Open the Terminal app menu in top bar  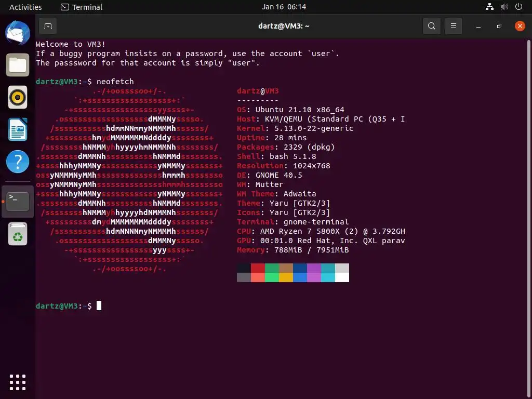[82, 7]
